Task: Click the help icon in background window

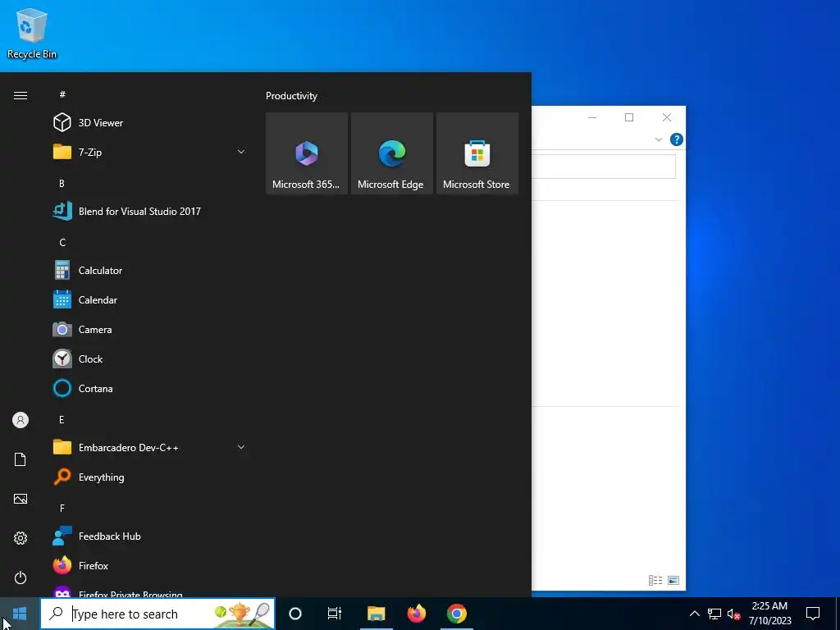Action: [x=676, y=139]
